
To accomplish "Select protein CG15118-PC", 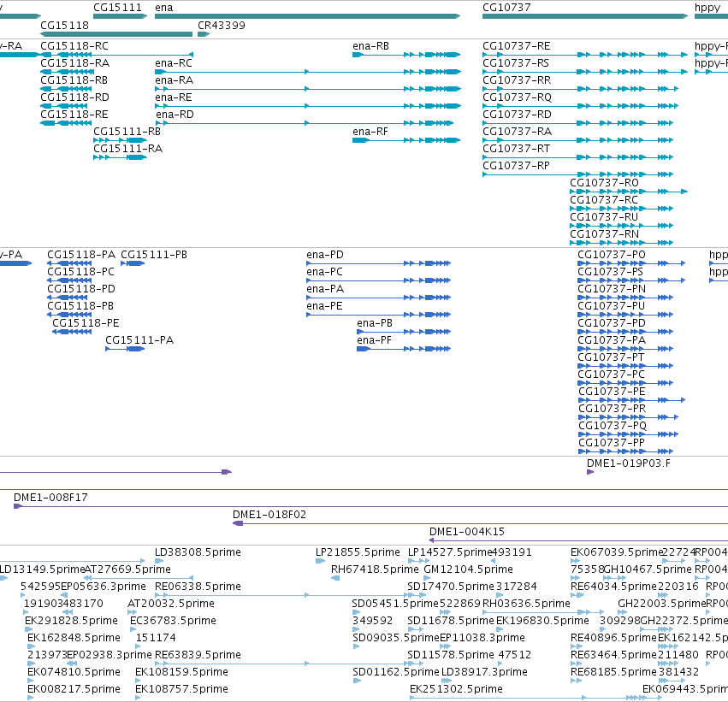I will [80, 271].
